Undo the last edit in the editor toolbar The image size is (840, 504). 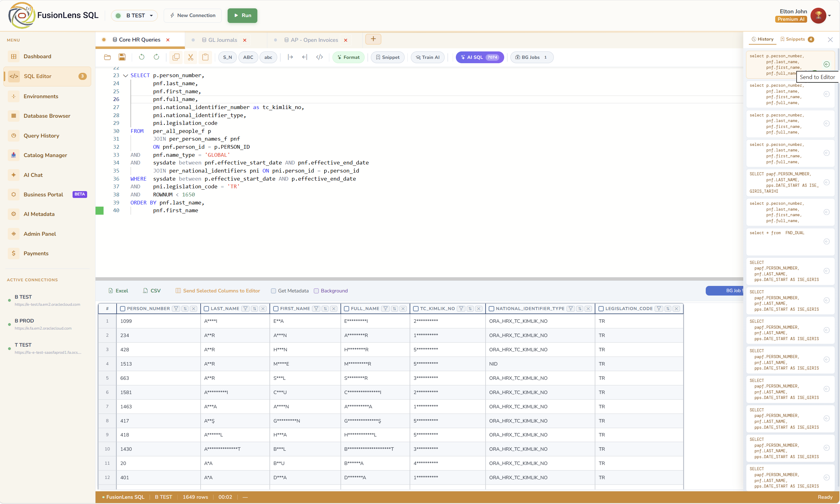[142, 57]
